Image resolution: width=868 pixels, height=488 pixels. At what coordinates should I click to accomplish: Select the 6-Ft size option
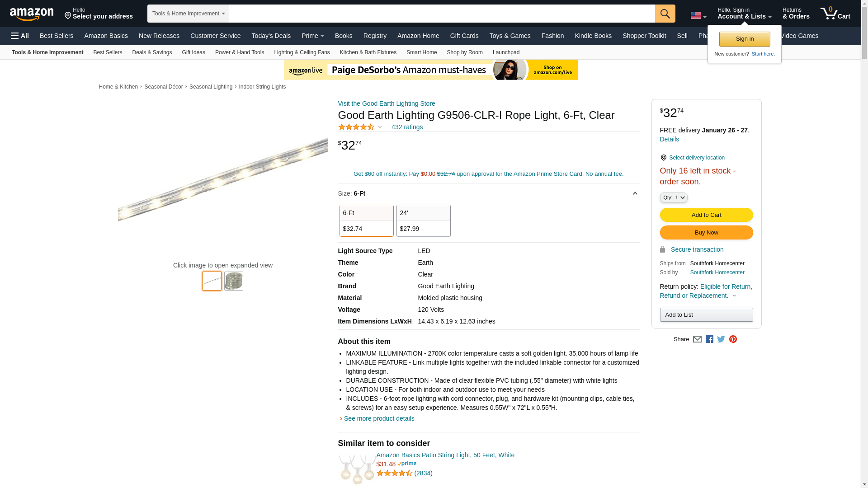coord(366,221)
